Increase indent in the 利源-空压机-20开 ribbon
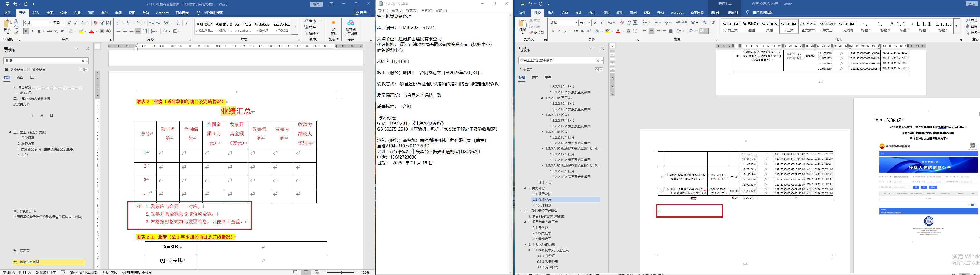 [684, 23]
